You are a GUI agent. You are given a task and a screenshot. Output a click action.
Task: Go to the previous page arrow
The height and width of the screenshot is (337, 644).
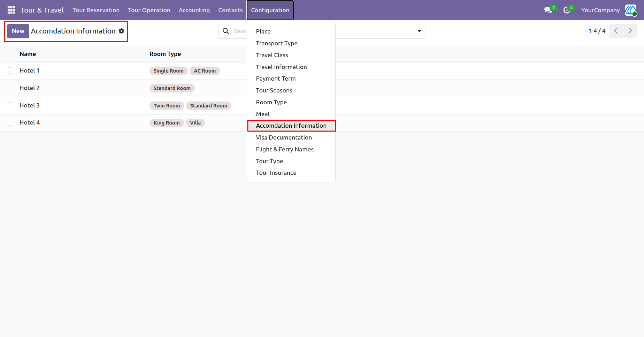pyautogui.click(x=616, y=31)
